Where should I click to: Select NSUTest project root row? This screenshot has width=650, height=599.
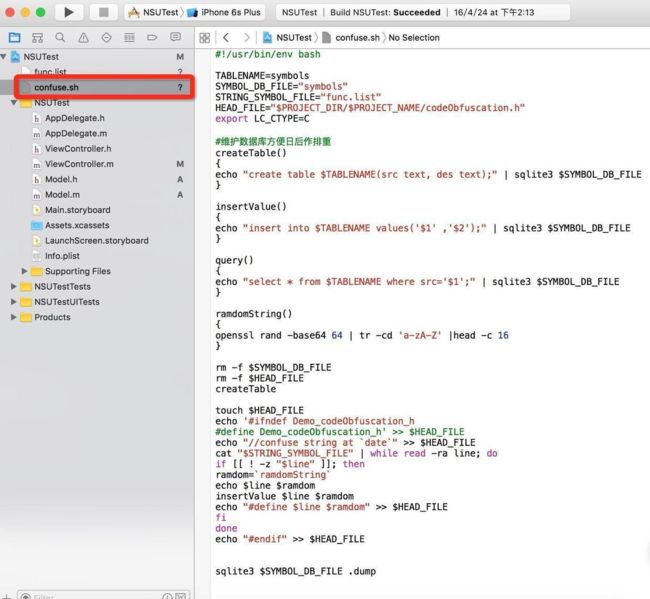click(x=97, y=56)
